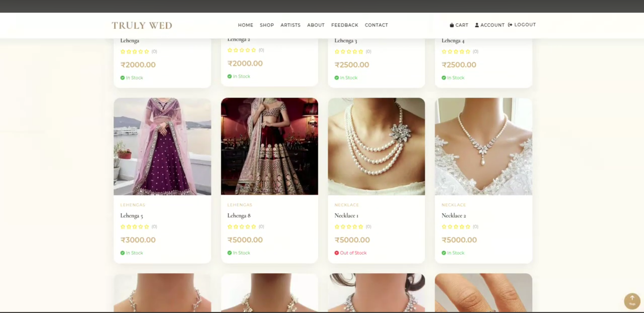Click the ₹5000.00 price of Lehenga 8
The width and height of the screenshot is (644, 313).
pos(245,240)
